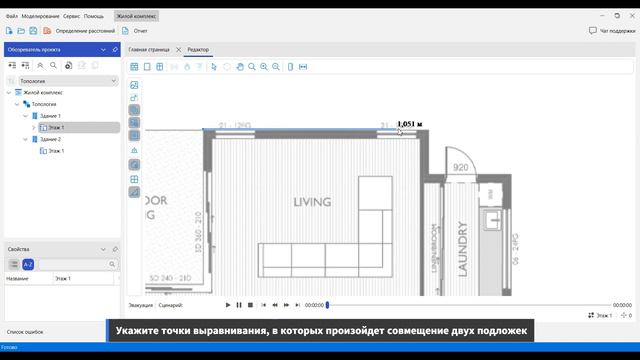
Task: Open Свойства panel dropdown arrow
Action: click(103, 249)
